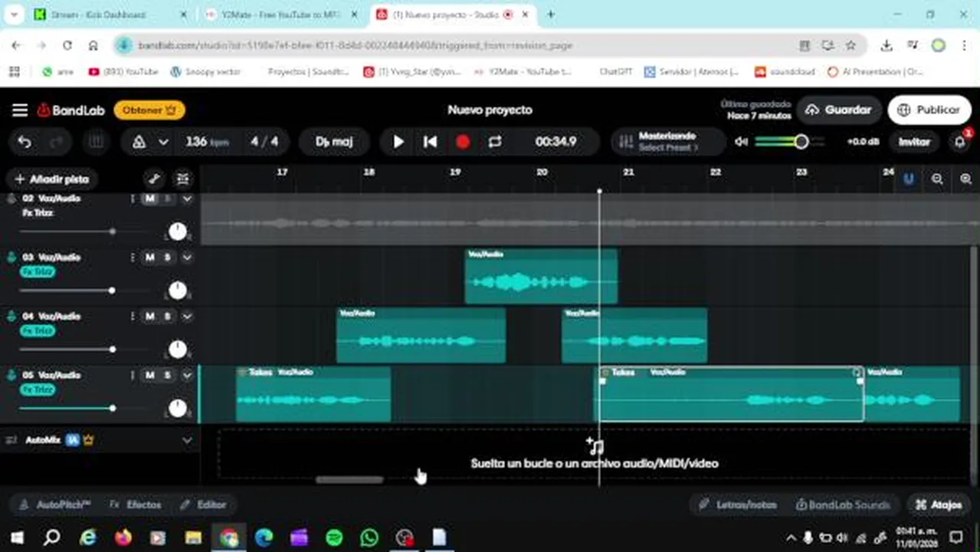980x552 pixels.
Task: Mute track 04 Voz/Audio with M
Action: click(x=150, y=317)
